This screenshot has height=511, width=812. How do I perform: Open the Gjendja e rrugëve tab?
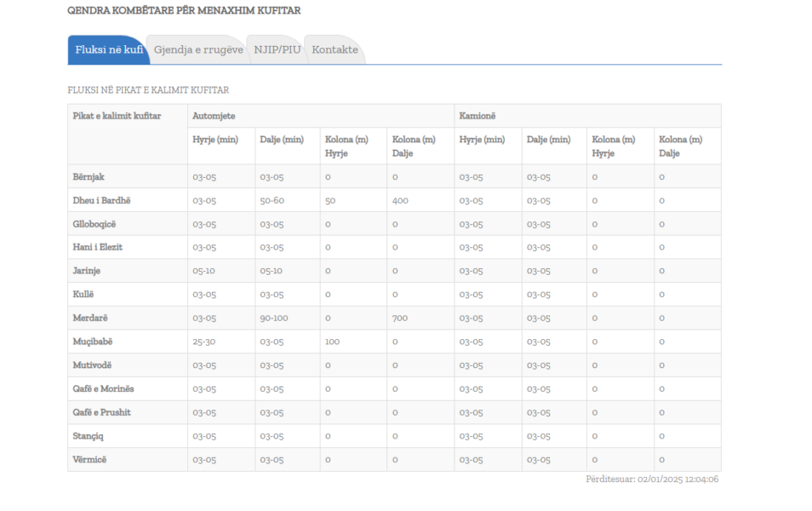click(198, 49)
